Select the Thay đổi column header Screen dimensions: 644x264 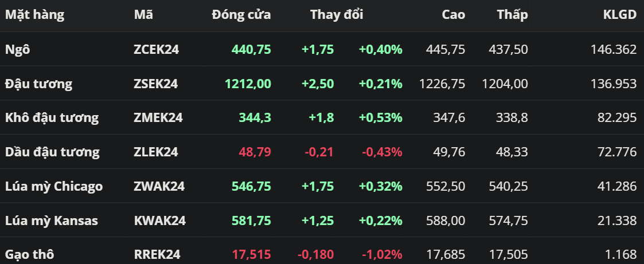337,15
